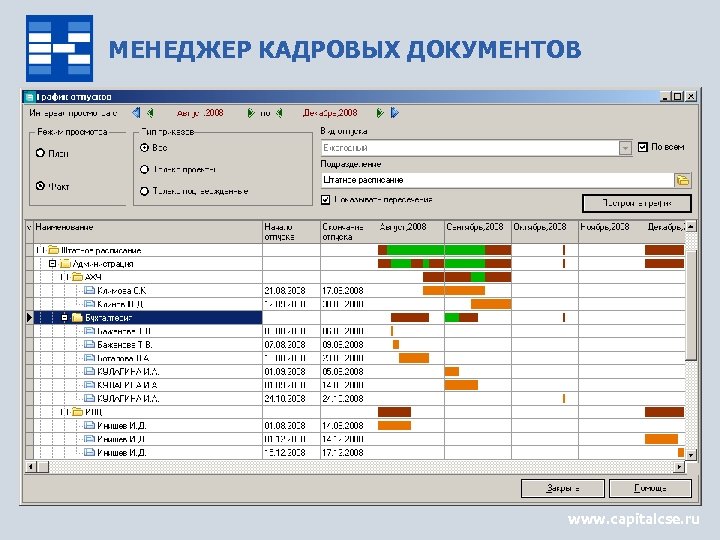Image resolution: width=720 pixels, height=540 pixels.
Task: Click the Ноябрь,2008 month header
Action: [612, 232]
